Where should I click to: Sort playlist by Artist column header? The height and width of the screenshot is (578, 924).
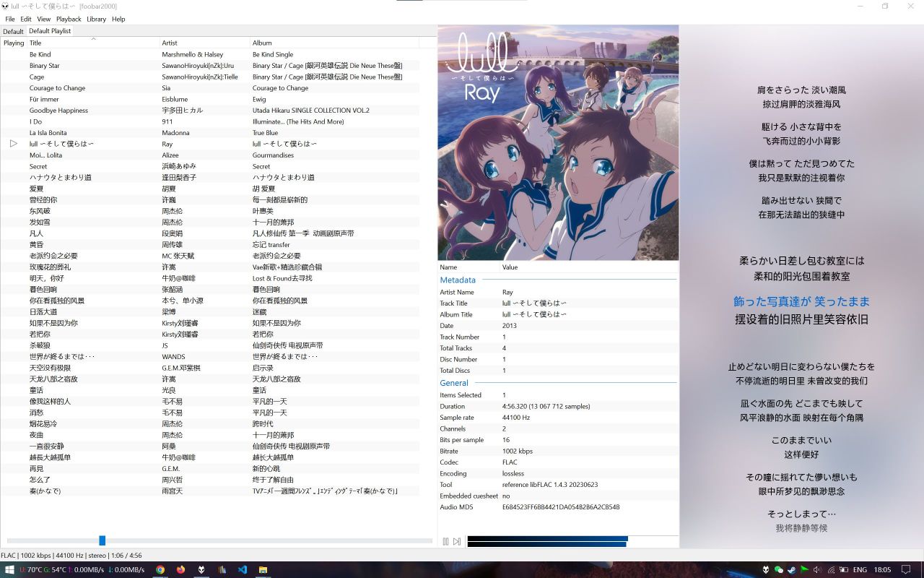[204, 43]
